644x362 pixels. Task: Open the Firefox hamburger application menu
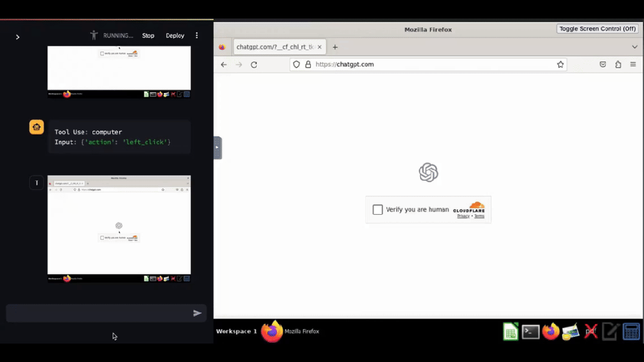click(633, 64)
